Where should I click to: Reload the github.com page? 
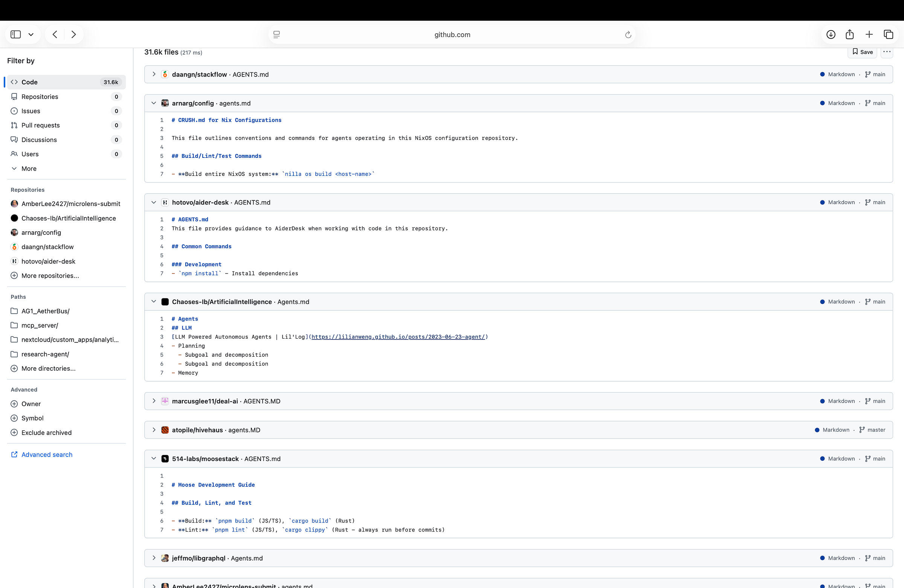628,35
